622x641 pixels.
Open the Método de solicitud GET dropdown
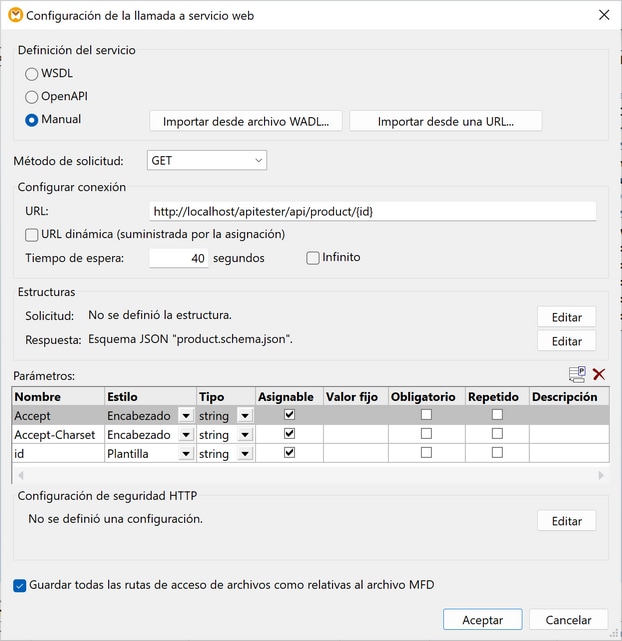click(207, 160)
